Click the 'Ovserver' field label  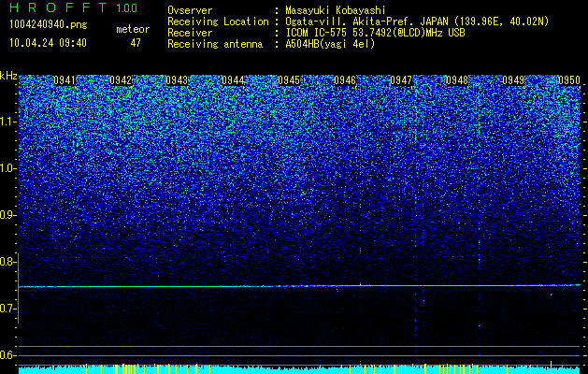click(190, 10)
